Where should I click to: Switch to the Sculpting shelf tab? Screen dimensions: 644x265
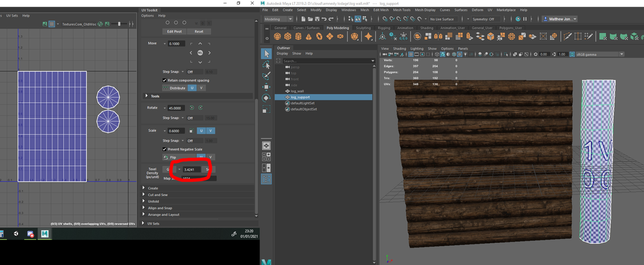363,28
